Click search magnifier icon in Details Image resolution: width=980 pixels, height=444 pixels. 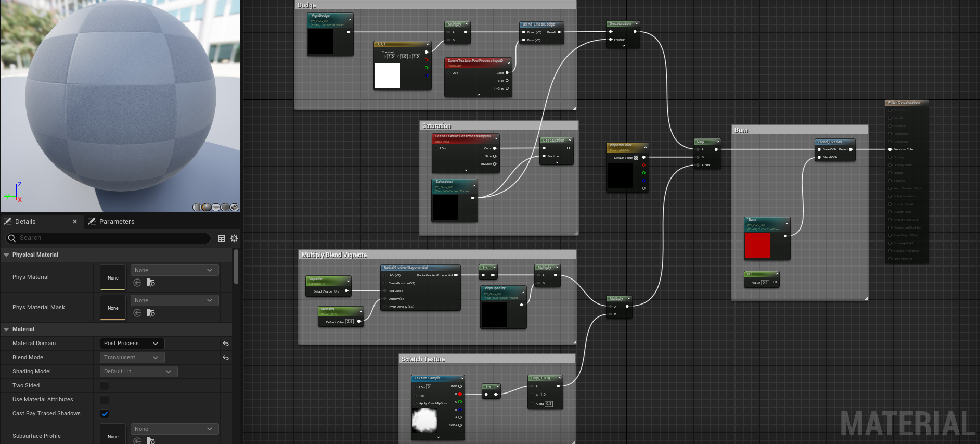[x=12, y=238]
